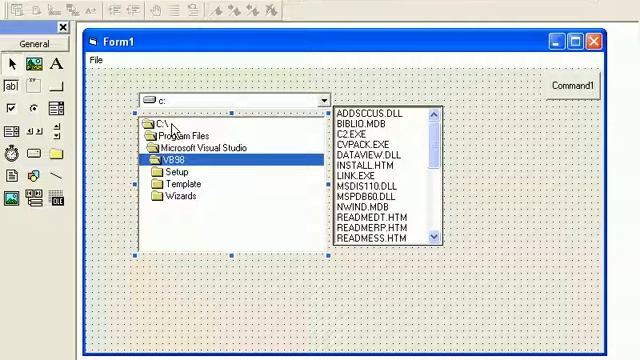The image size is (640, 360).
Task: Select MSPDB60.DLL in file list
Action: point(366,197)
